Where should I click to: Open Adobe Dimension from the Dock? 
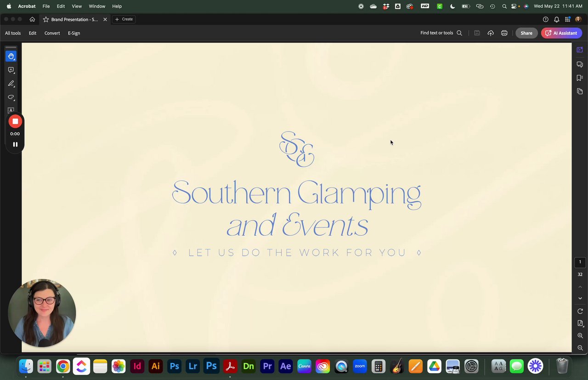(x=249, y=366)
